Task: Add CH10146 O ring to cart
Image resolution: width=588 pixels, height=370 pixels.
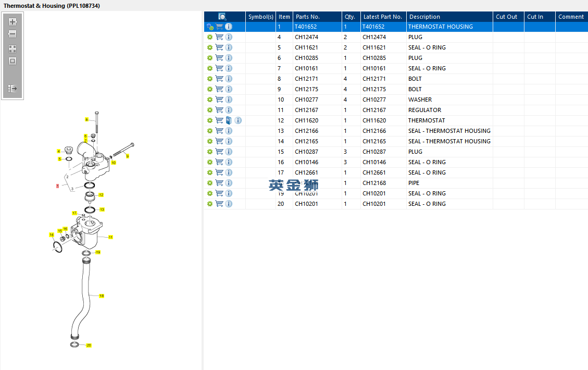Action: [219, 162]
